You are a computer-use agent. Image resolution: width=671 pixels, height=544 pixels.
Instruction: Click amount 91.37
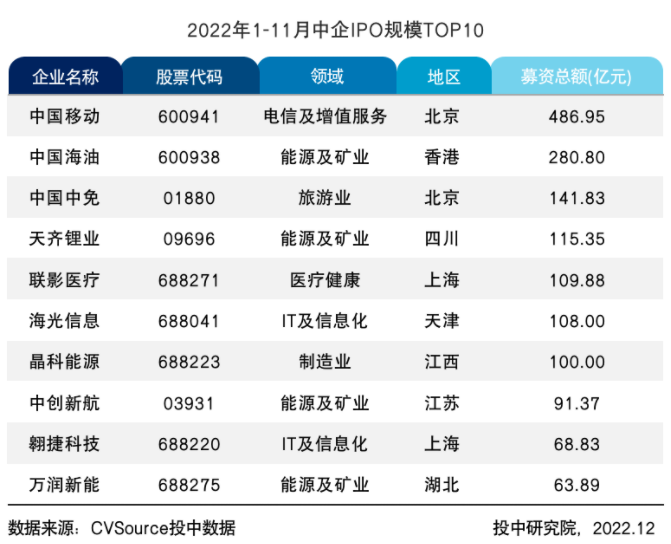point(577,403)
